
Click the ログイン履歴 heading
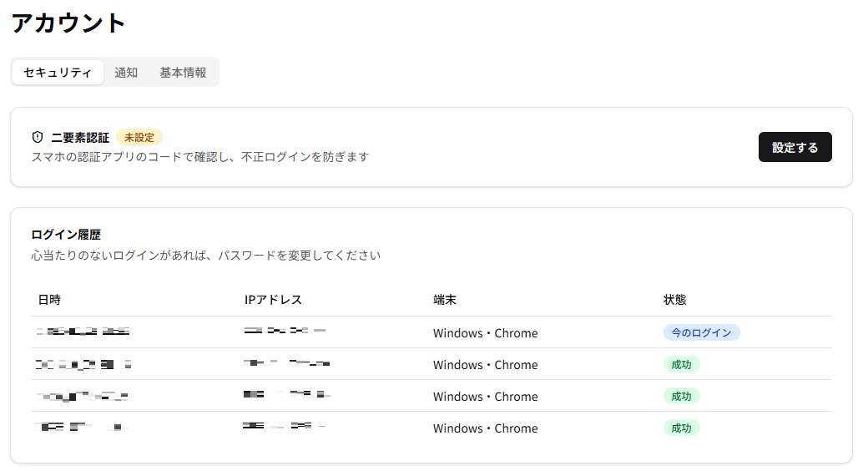(66, 235)
